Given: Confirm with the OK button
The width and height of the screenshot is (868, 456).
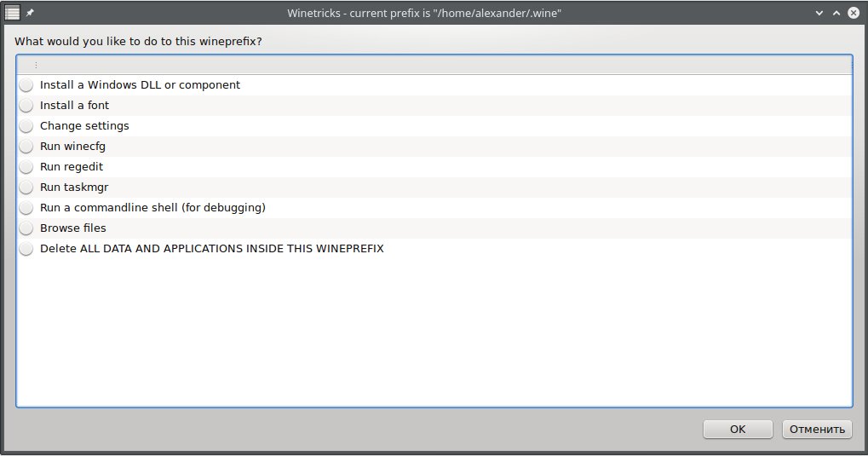Looking at the screenshot, I should [738, 430].
